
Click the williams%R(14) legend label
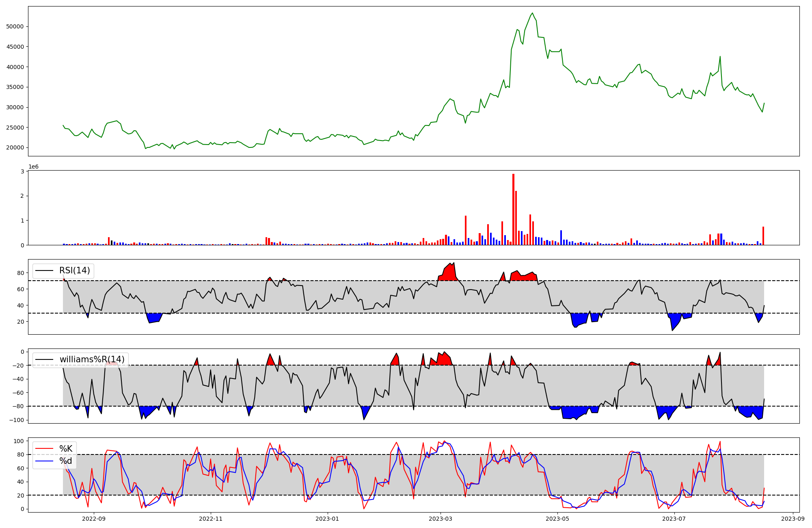pyautogui.click(x=92, y=359)
